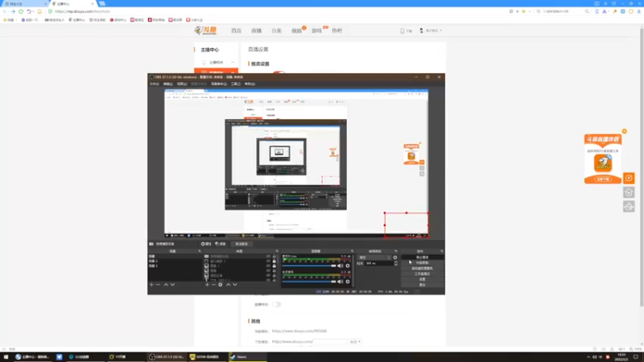
Task: Toggle visibility of the fifth source row
Action: 268,275
